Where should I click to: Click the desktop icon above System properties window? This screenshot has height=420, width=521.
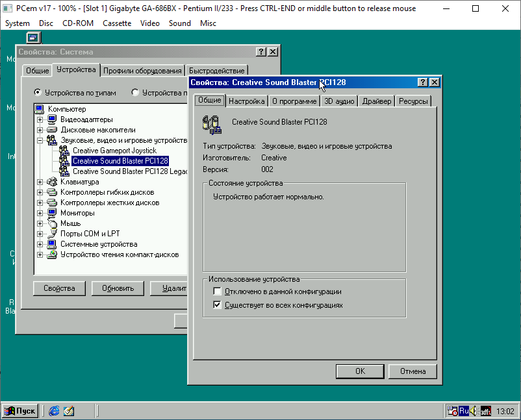click(x=33, y=38)
